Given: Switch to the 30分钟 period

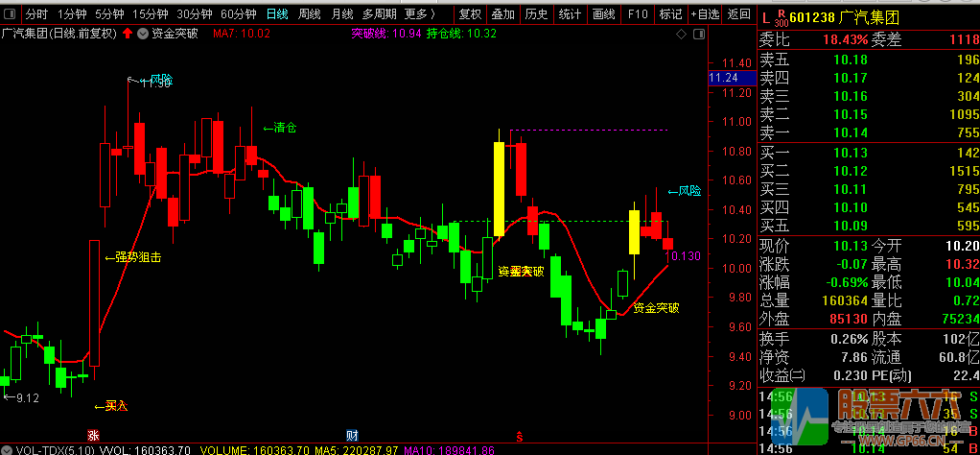Looking at the screenshot, I should 195,13.
